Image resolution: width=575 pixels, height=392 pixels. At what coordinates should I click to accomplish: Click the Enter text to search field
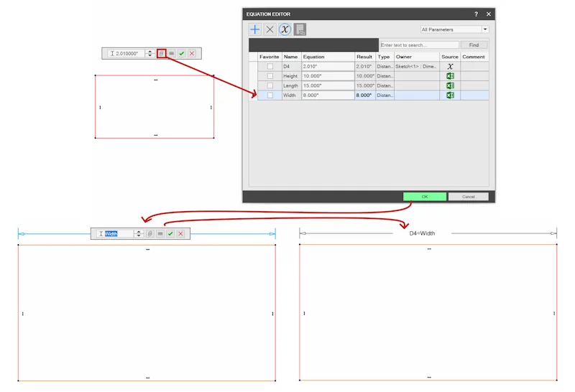tap(419, 45)
